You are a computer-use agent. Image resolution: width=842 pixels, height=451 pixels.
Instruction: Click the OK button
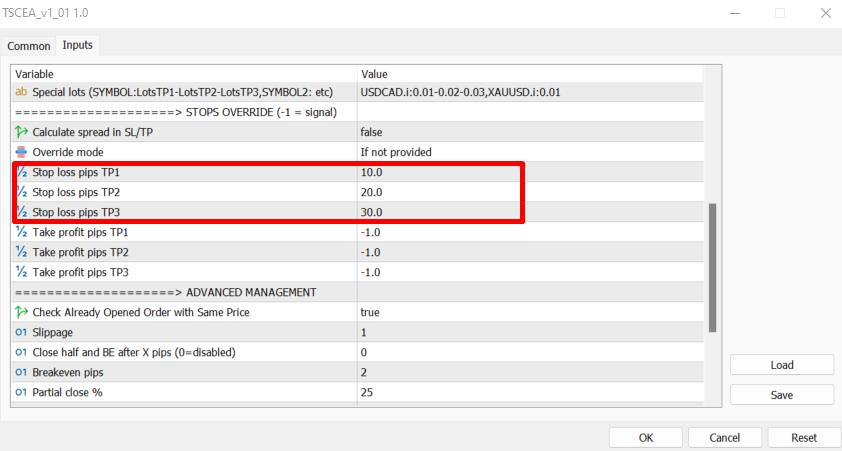click(645, 438)
